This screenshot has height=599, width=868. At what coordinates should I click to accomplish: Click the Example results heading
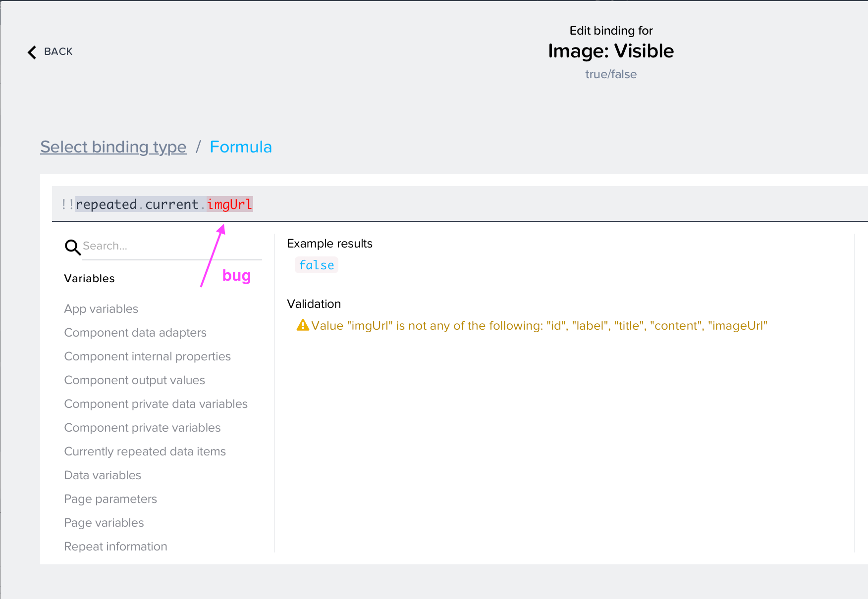coord(329,244)
